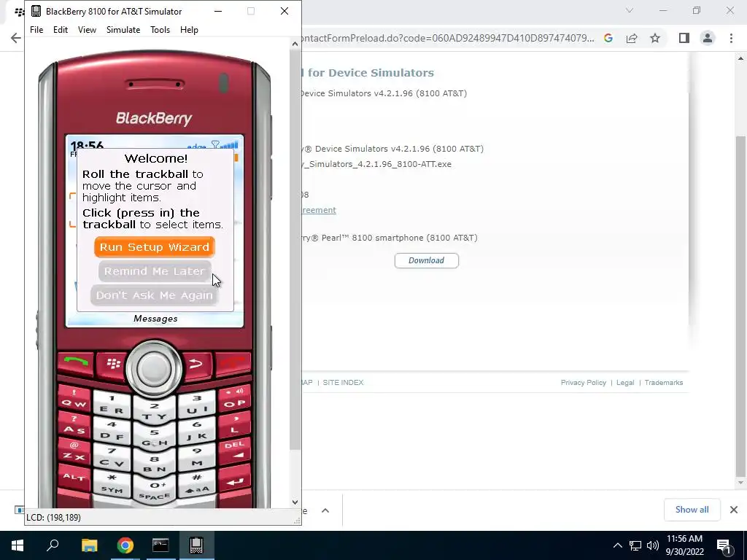Screen dimensions: 747x560
Task: Tap the QW key on keypad
Action: tap(74, 399)
